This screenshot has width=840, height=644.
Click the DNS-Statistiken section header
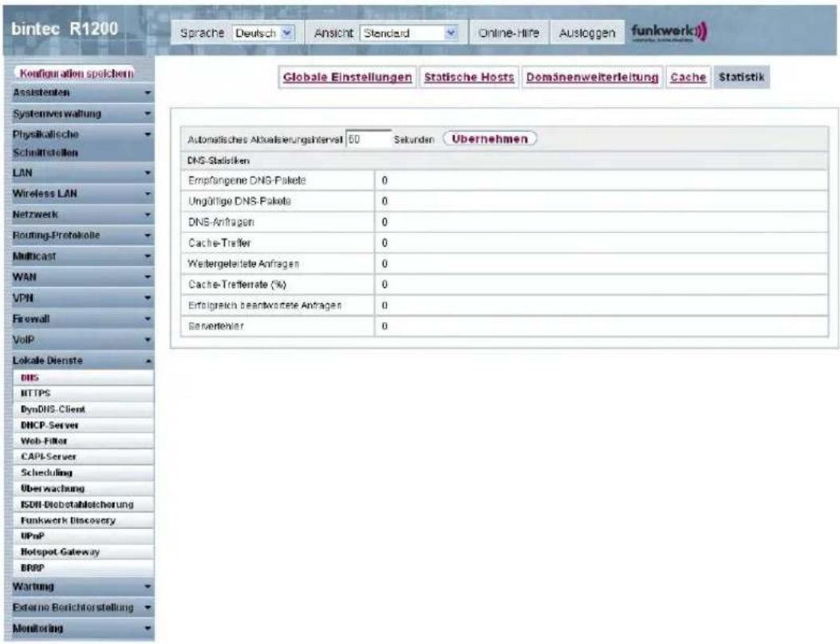pyautogui.click(x=218, y=160)
